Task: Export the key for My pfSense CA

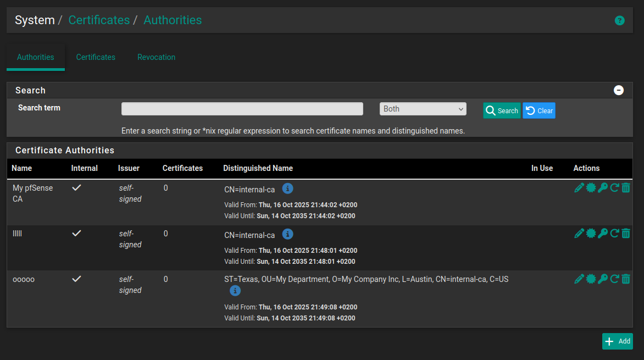Action: click(603, 188)
